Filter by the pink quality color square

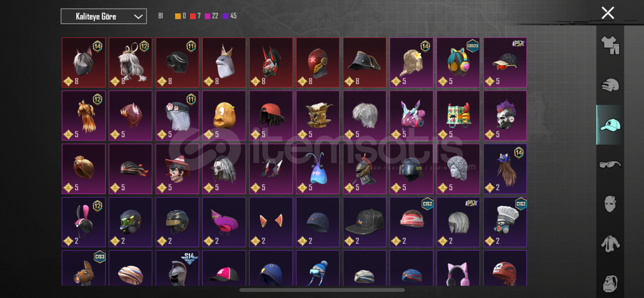[x=208, y=16]
